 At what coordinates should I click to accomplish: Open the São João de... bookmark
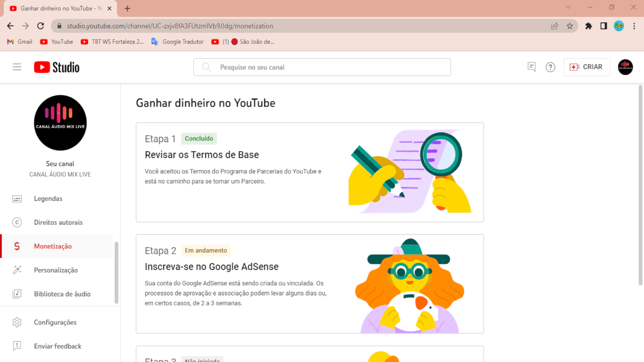click(x=243, y=42)
